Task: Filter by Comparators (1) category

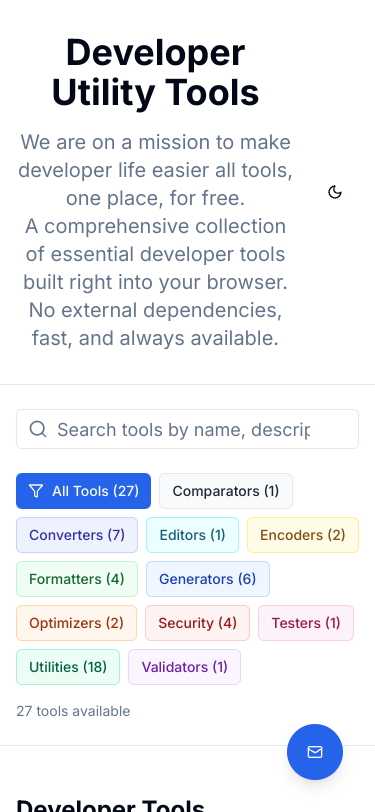Action: (226, 491)
